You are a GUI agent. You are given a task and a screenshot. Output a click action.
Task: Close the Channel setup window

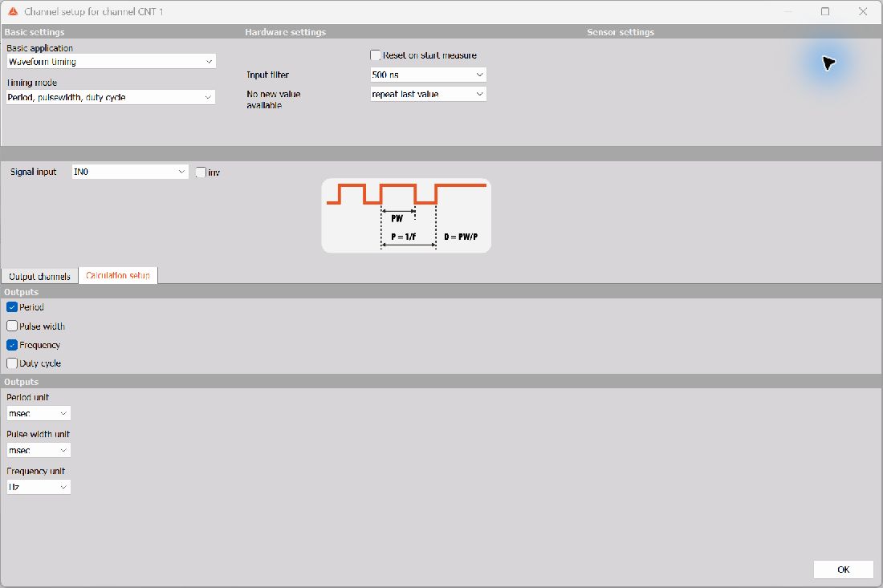[862, 11]
